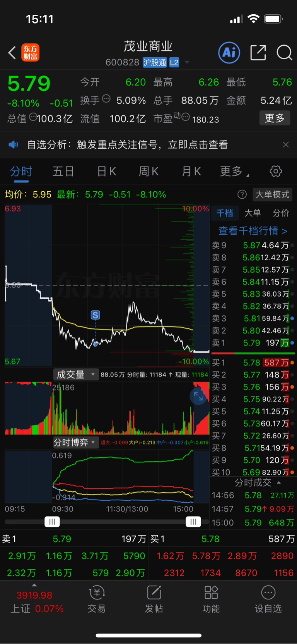This screenshot has height=644, width=297.
Task: Open the 发帖 post icon
Action: click(x=154, y=600)
